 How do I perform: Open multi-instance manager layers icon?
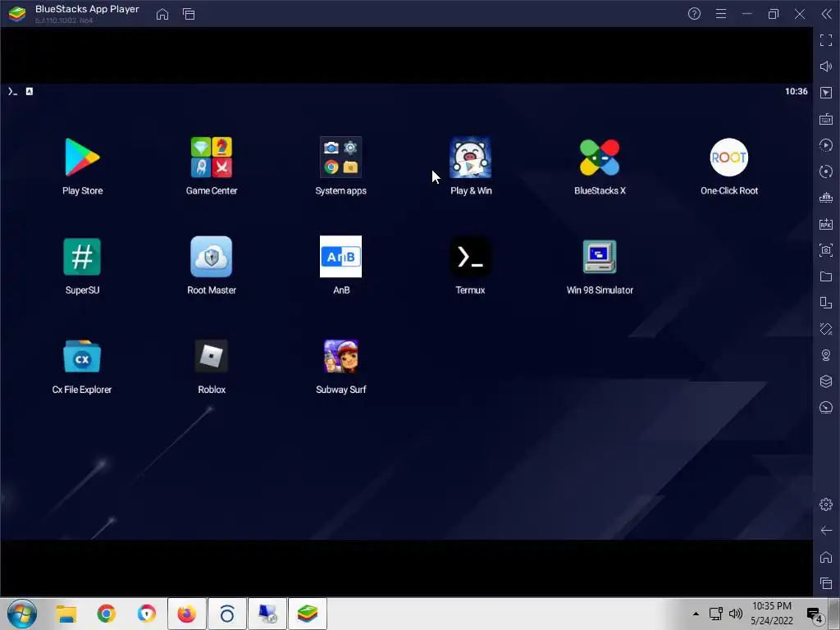coord(826,381)
